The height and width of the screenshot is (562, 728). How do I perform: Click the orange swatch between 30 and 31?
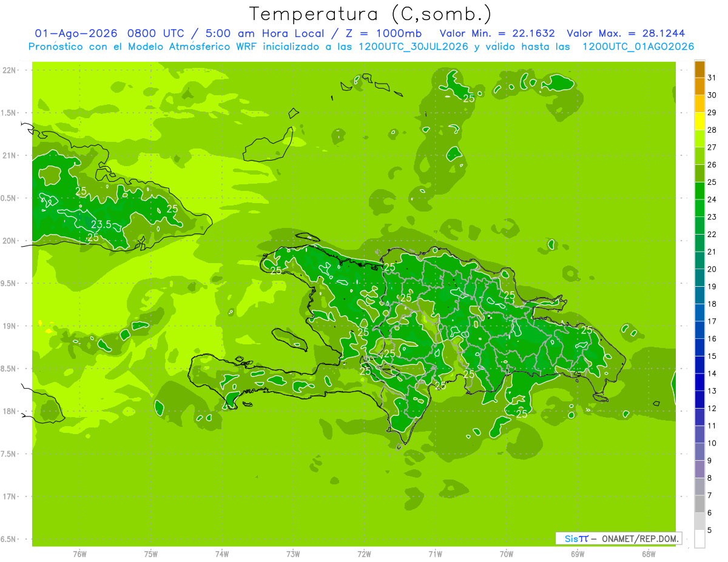coord(699,86)
